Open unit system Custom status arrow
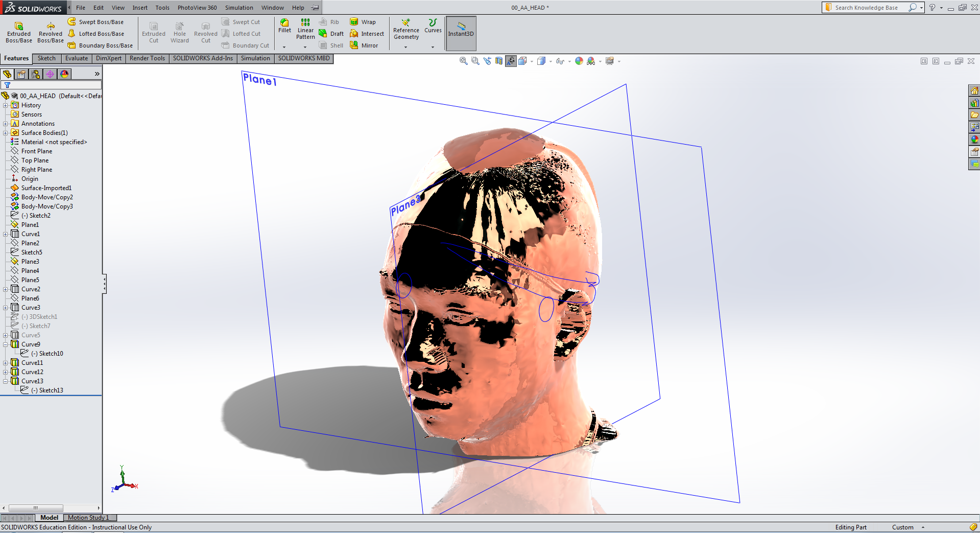Screen dimensions: 980x533 tap(923, 527)
